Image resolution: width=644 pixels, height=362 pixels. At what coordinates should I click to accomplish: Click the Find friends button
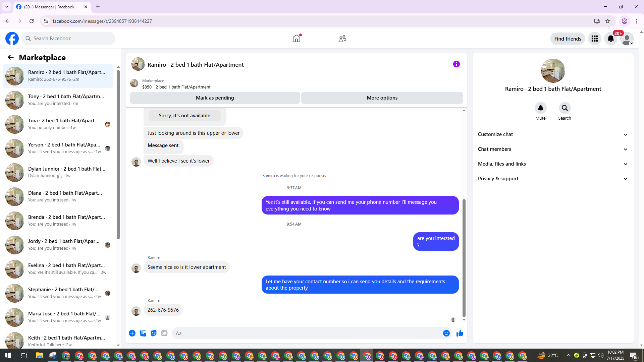coord(568,39)
